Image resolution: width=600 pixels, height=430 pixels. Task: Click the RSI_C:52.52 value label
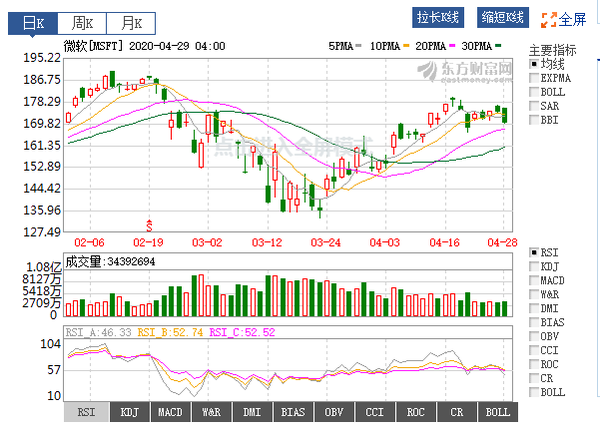(242, 332)
